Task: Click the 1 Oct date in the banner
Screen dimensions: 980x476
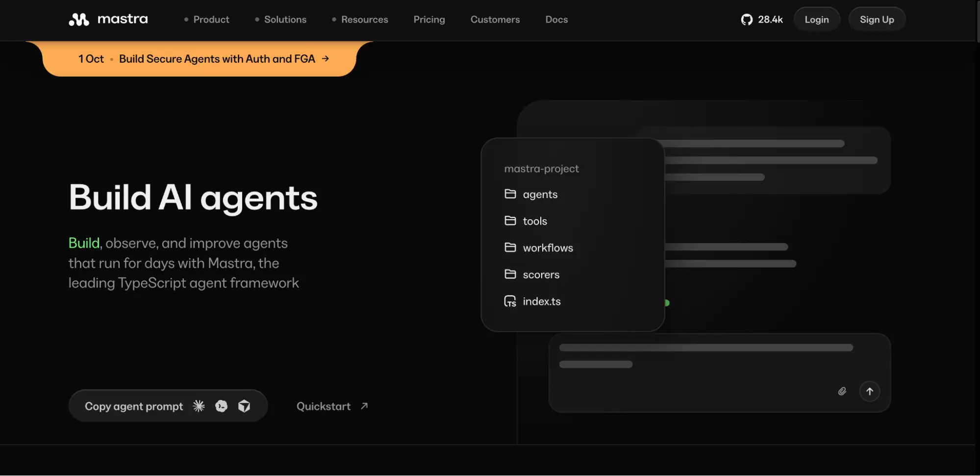Action: tap(91, 59)
